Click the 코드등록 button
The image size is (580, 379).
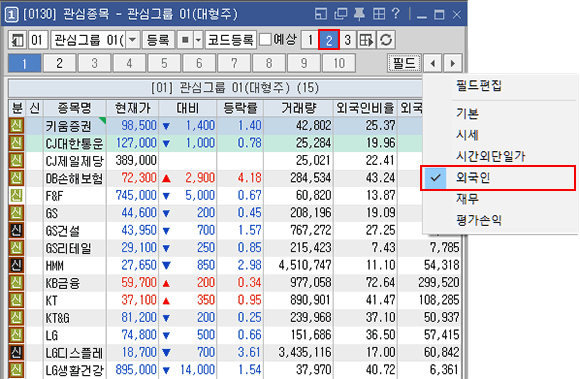231,40
